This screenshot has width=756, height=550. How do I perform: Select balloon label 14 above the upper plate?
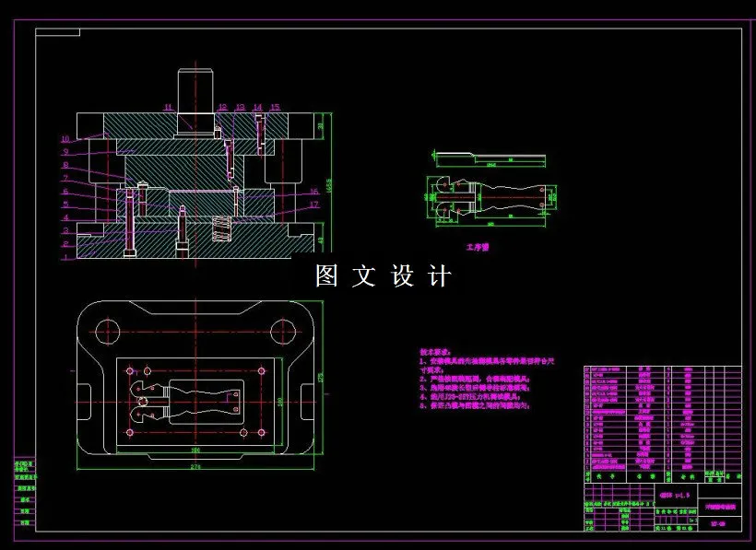[257, 107]
